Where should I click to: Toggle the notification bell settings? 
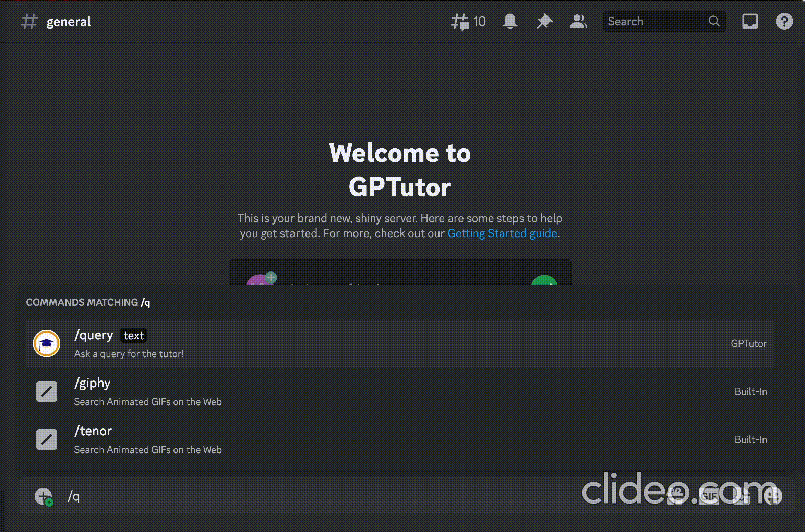pyautogui.click(x=509, y=21)
